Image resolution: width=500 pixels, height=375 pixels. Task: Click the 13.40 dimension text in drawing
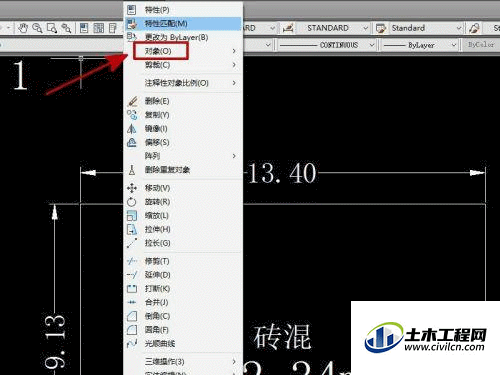(x=283, y=173)
